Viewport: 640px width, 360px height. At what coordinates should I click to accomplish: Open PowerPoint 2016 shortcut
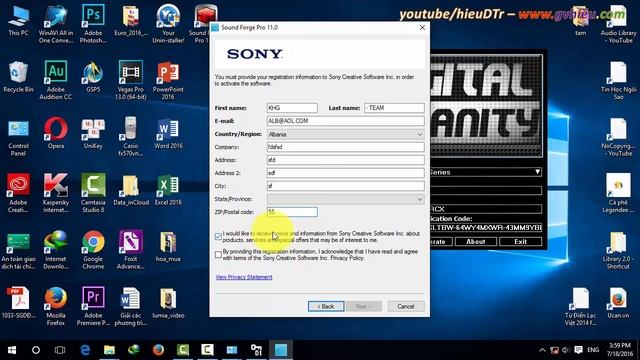[168, 81]
